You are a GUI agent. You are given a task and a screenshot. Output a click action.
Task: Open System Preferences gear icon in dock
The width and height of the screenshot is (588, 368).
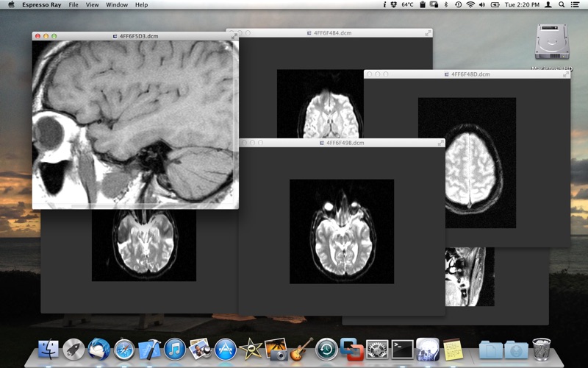[377, 349]
